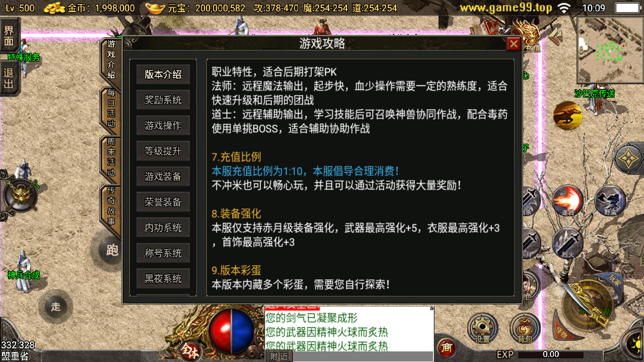Image resolution: width=644 pixels, height=362 pixels.
Task: Select the 游戏装备 guide entry
Action: coord(163,176)
